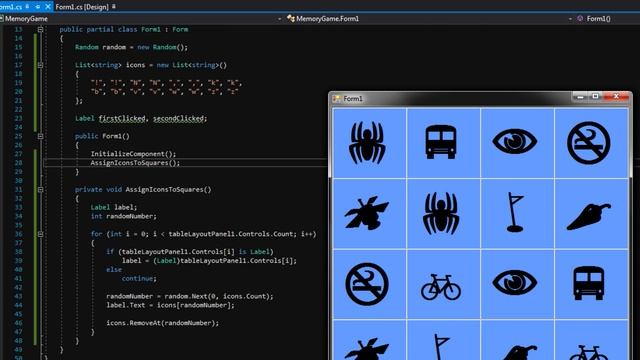Click 'public partial class Form1 : Form' line
640x360 pixels.
124,29
